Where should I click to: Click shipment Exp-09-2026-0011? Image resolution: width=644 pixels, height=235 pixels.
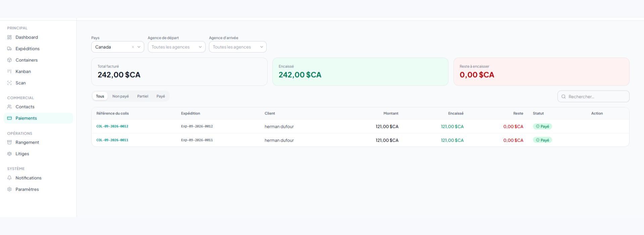click(197, 140)
